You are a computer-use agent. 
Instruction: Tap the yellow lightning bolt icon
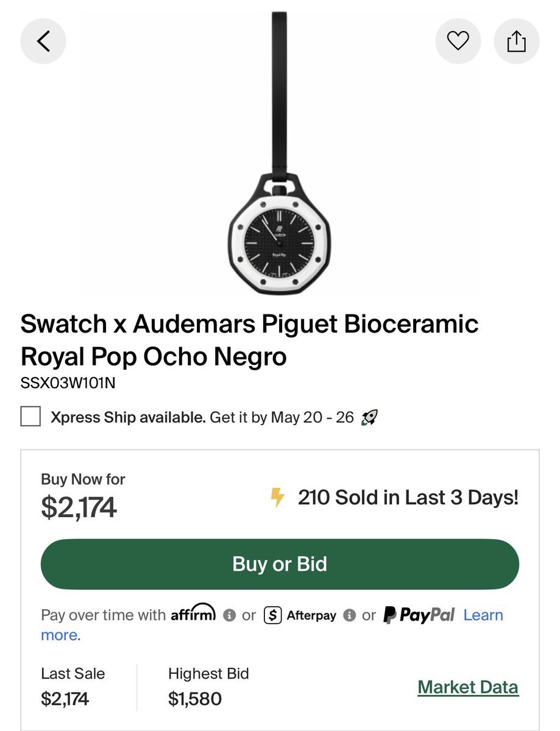pos(277,498)
